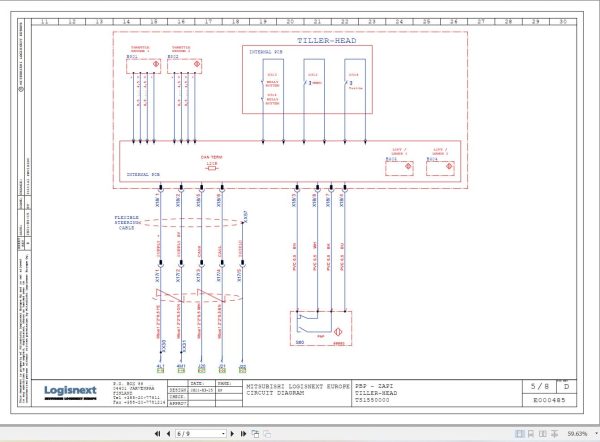600x442 pixels.
Task: Open the zoom level dropdown arrow
Action: pyautogui.click(x=597, y=434)
